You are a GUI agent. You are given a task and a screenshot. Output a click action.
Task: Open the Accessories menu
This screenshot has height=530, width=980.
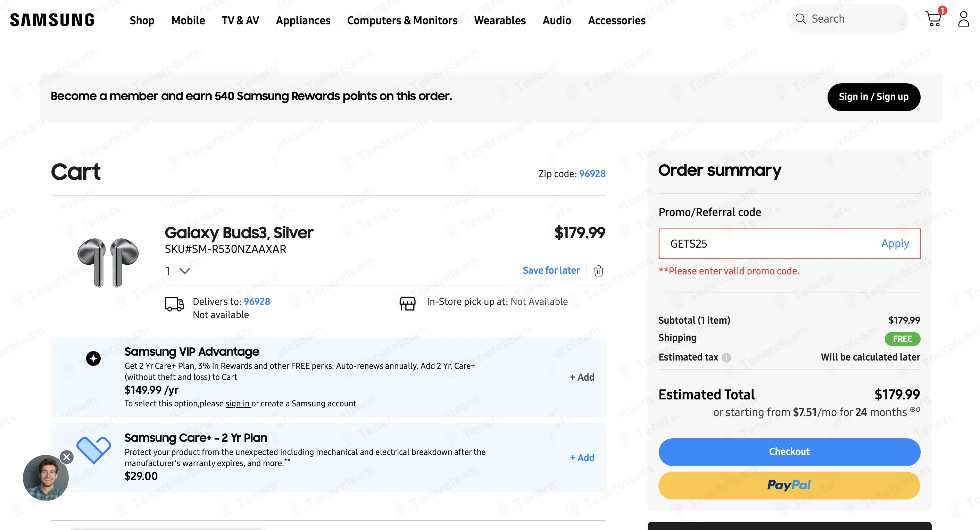pos(617,20)
